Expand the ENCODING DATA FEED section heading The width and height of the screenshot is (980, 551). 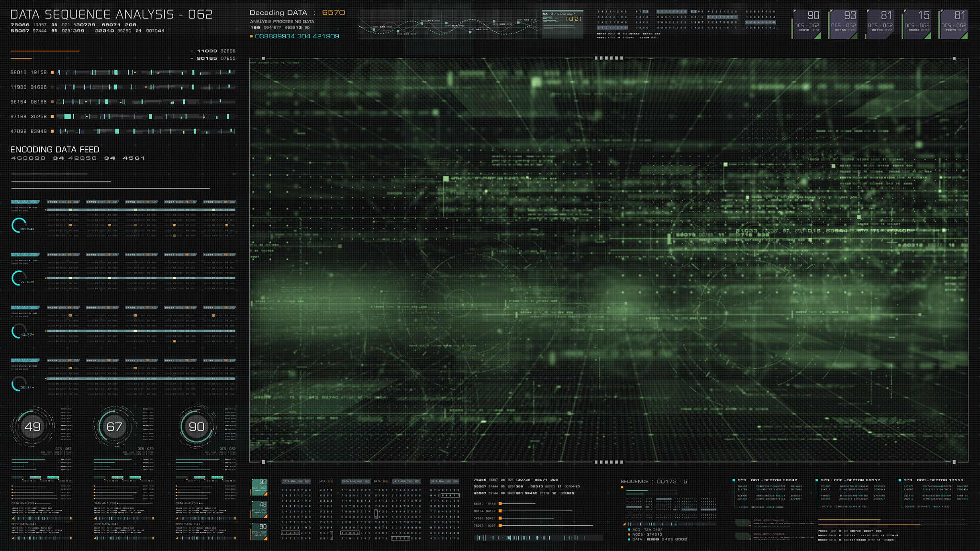click(x=55, y=150)
